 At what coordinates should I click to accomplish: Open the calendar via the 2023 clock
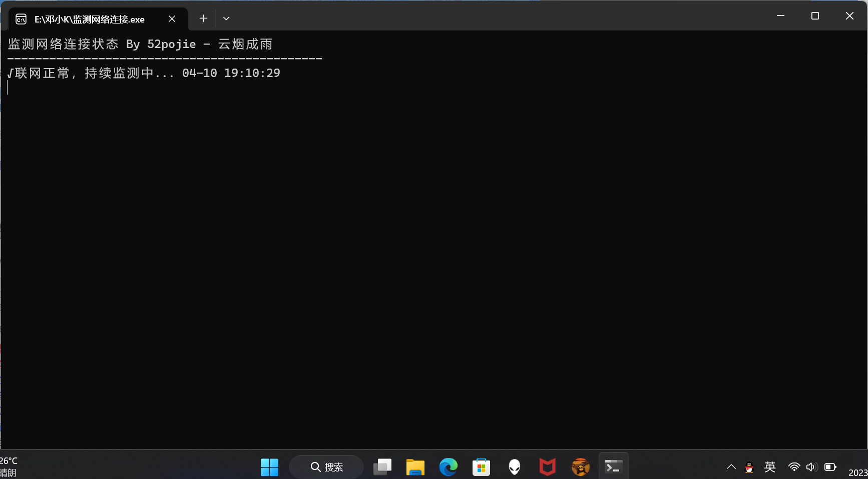click(857, 471)
